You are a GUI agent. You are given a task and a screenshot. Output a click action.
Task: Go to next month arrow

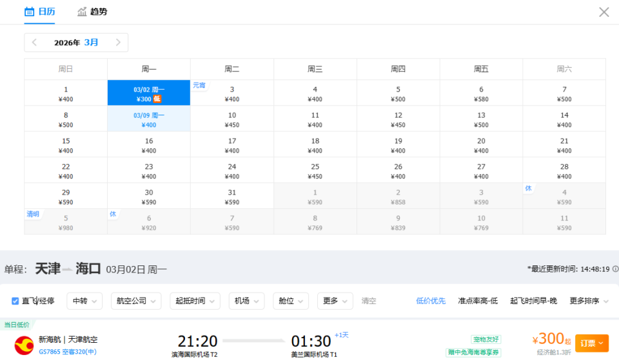pos(118,43)
